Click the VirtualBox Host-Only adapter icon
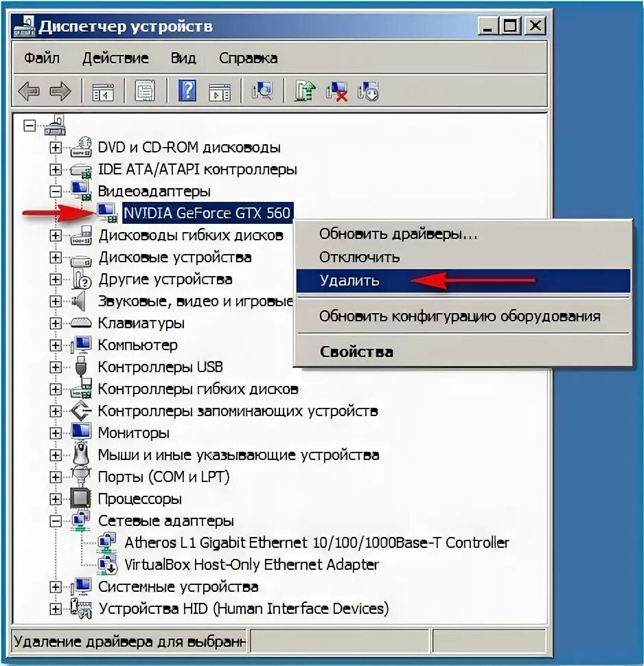 coord(107,564)
